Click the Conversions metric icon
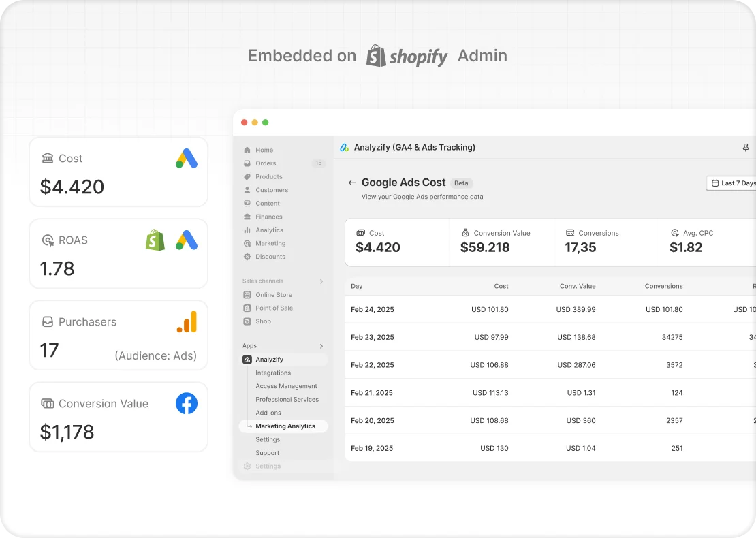The width and height of the screenshot is (756, 538). coord(570,233)
